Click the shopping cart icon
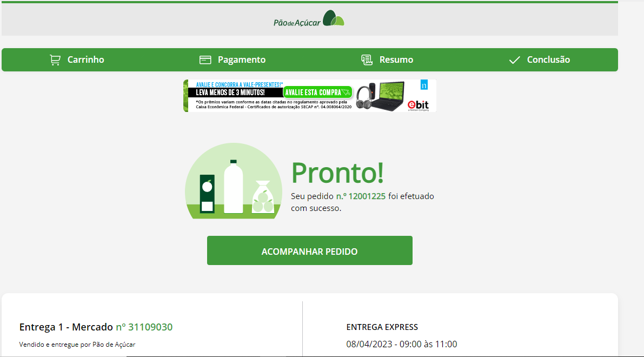This screenshot has width=644, height=357. pyautogui.click(x=55, y=60)
